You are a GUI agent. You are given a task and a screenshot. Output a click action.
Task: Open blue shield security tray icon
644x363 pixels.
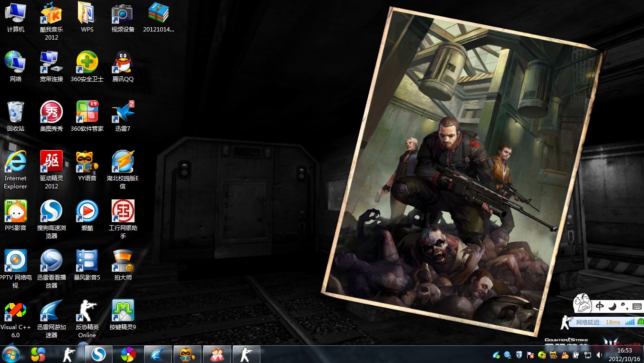pos(519,355)
